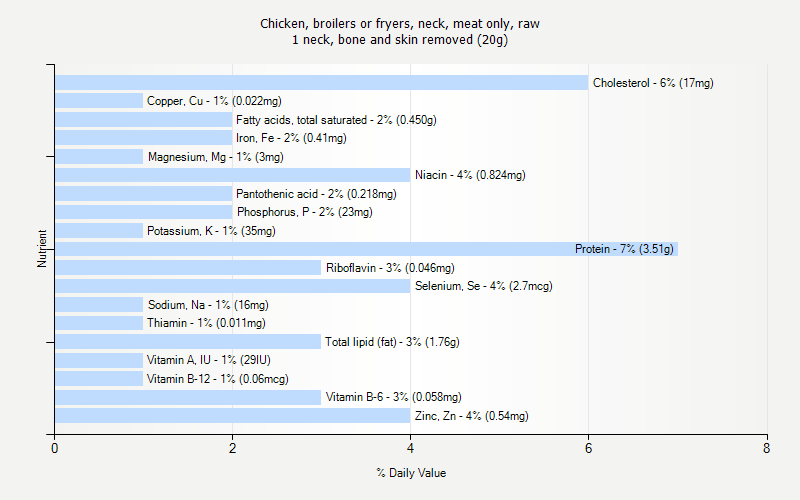Select the Potassium, K label
The image size is (800, 500).
pos(211,231)
